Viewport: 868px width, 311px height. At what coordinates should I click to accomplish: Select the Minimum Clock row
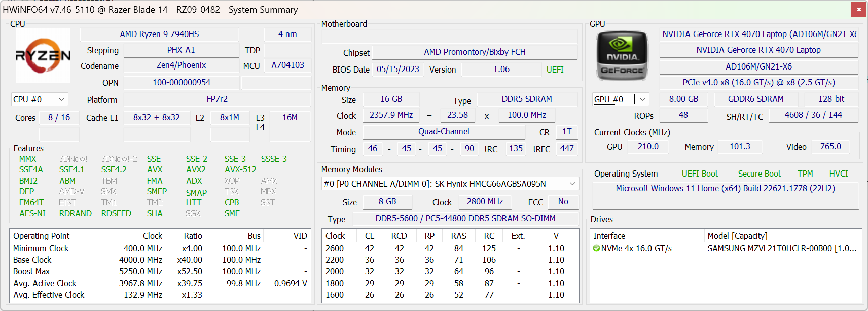click(x=160, y=248)
